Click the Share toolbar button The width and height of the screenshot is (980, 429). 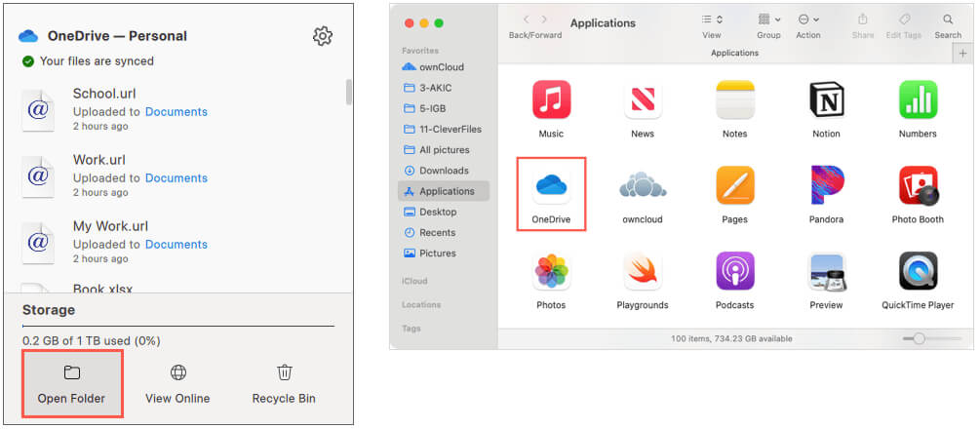863,19
